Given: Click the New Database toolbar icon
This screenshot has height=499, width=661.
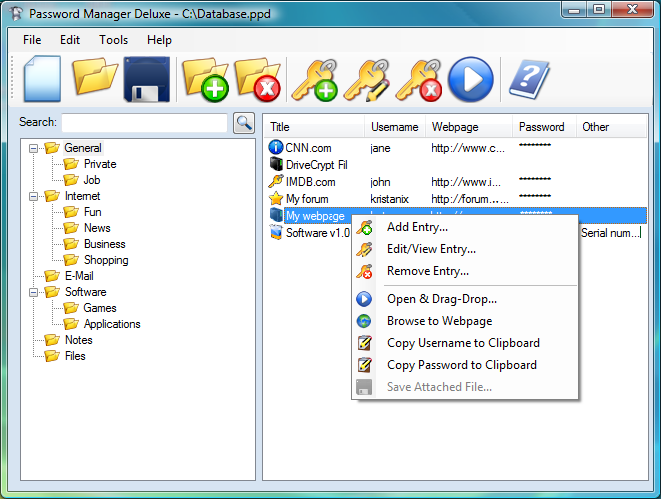Looking at the screenshot, I should tap(42, 79).
